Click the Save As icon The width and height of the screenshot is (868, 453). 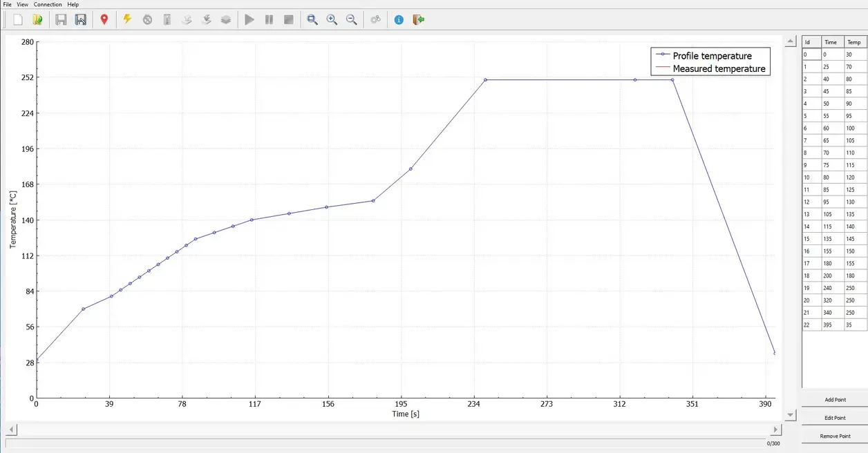pyautogui.click(x=81, y=20)
